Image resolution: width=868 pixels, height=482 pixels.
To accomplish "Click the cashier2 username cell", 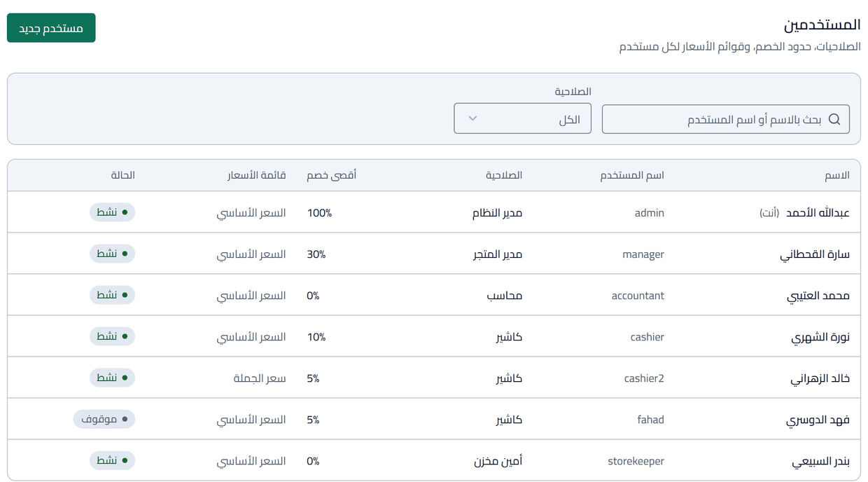I will 644,378.
